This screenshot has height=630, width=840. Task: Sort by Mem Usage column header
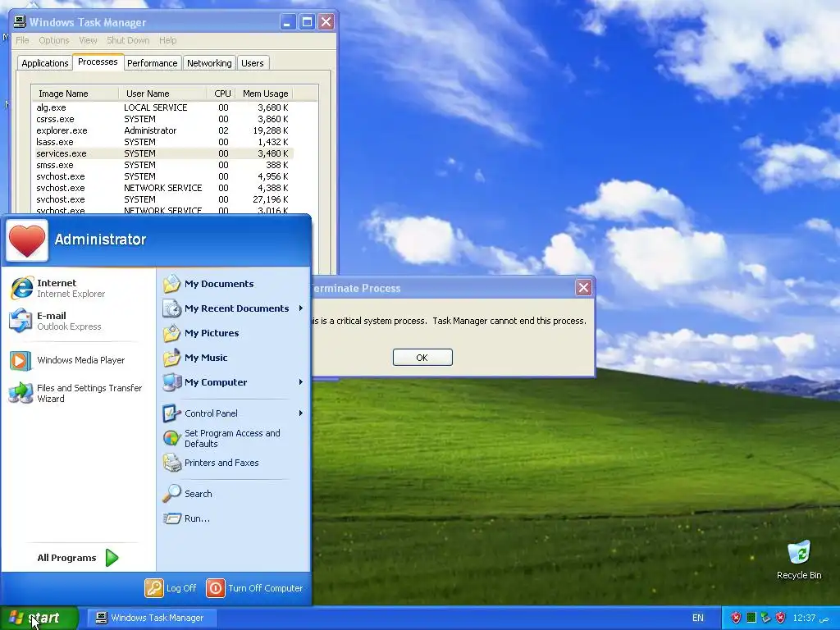[x=265, y=94]
